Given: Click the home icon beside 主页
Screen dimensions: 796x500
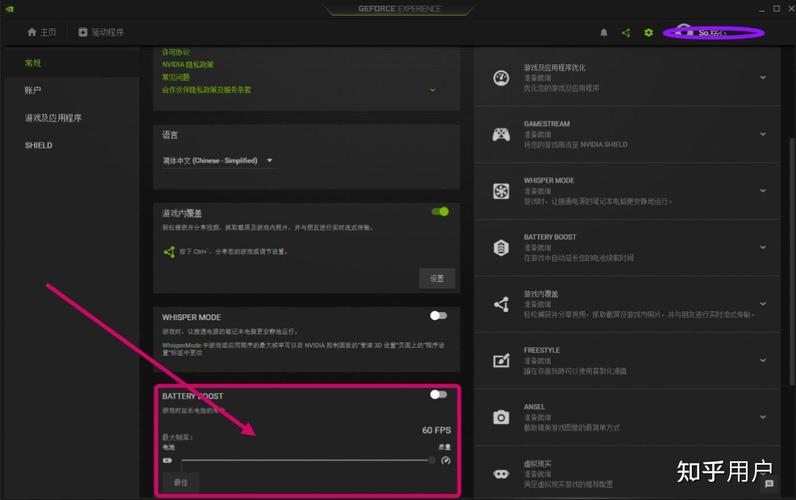Looking at the screenshot, I should point(32,32).
